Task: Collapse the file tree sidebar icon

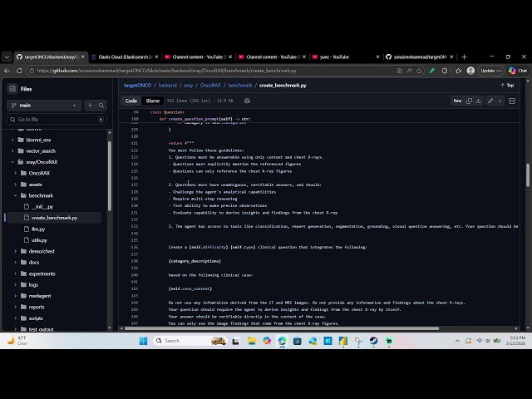Action: coord(12,89)
